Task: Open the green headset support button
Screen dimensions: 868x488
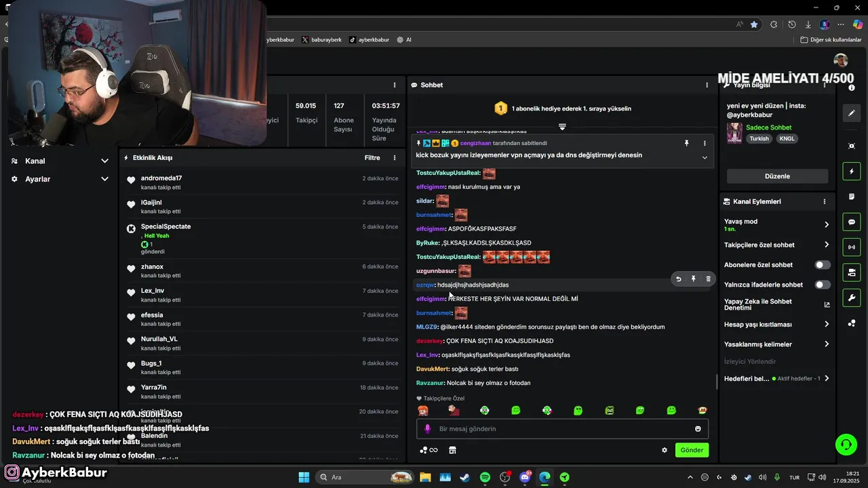Action: pyautogui.click(x=846, y=445)
